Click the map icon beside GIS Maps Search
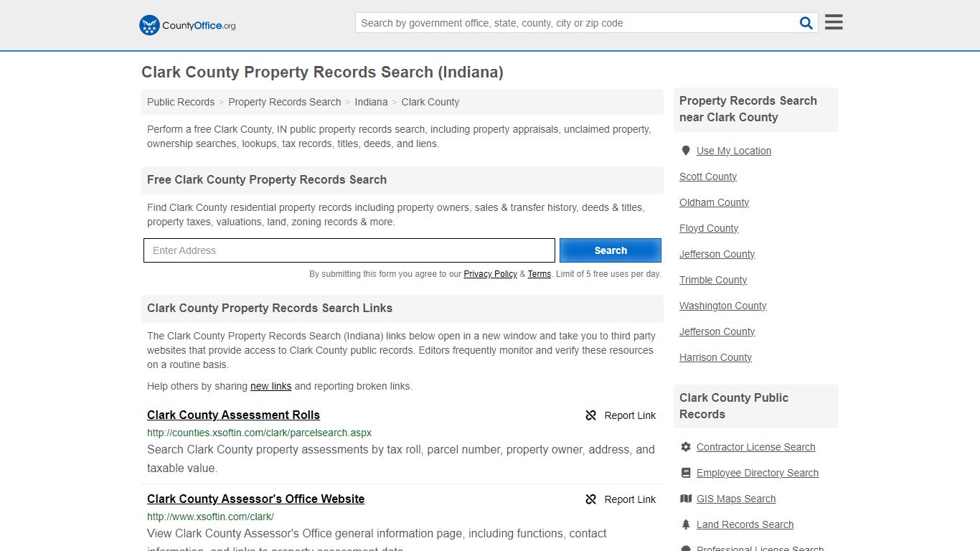This screenshot has width=980, height=551. pyautogui.click(x=686, y=499)
